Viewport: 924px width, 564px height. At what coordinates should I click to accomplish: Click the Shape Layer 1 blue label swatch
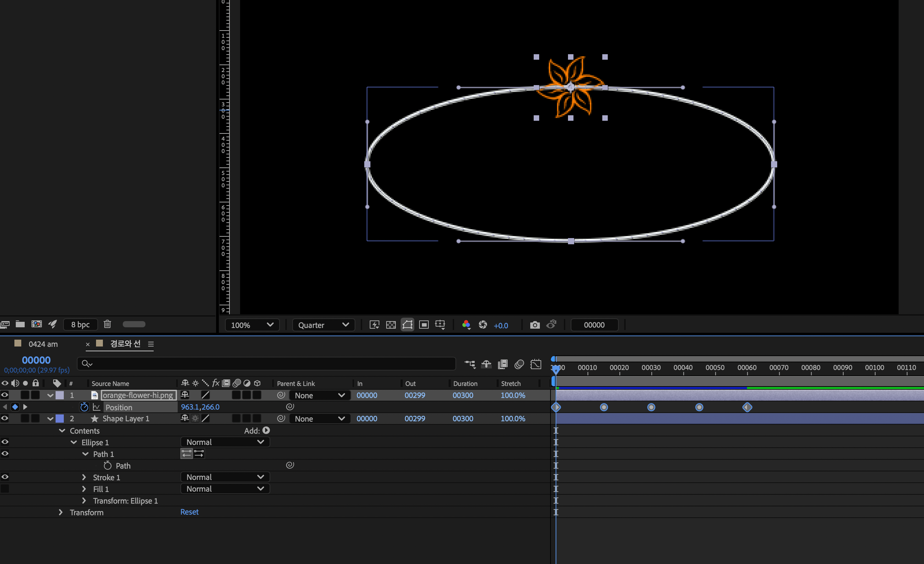point(60,419)
